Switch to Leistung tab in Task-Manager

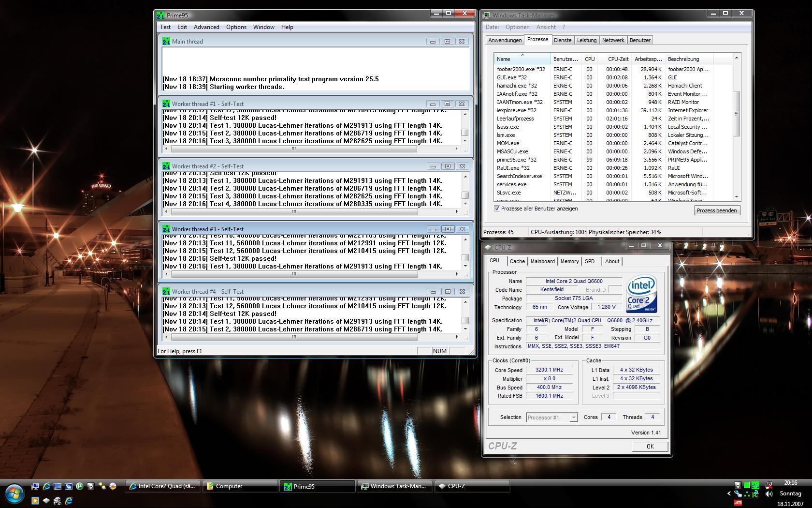[x=587, y=40]
